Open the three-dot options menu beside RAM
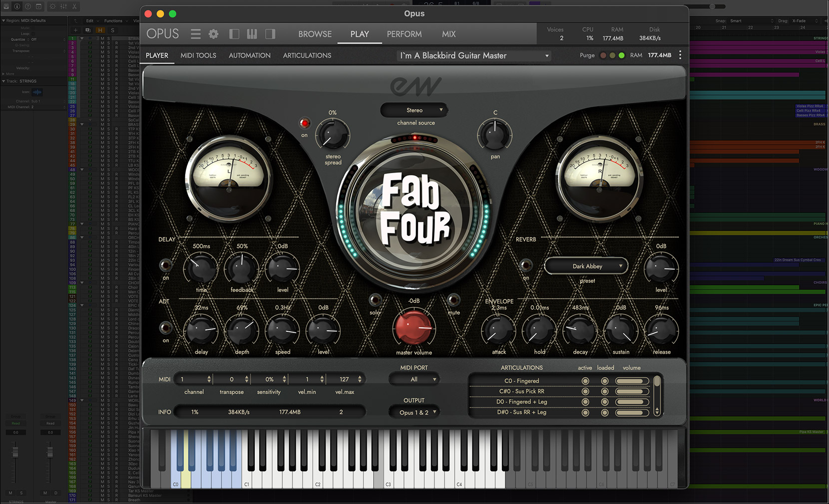The width and height of the screenshot is (829, 504). click(x=680, y=55)
